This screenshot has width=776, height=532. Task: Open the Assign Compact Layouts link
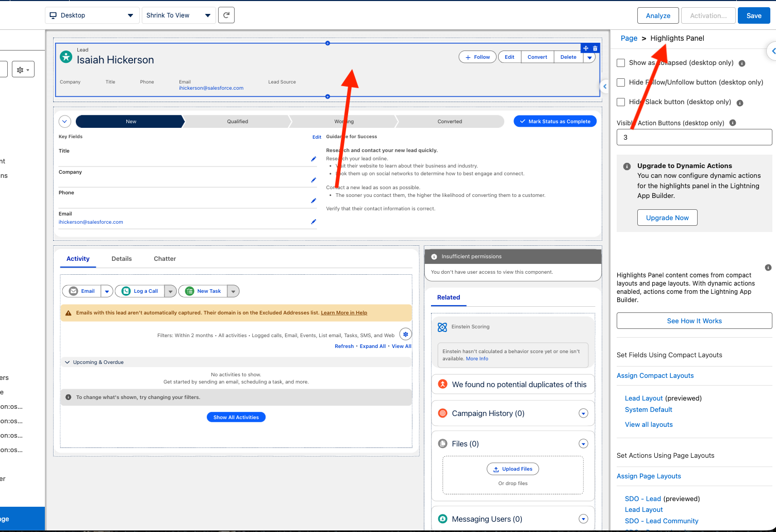pos(655,376)
